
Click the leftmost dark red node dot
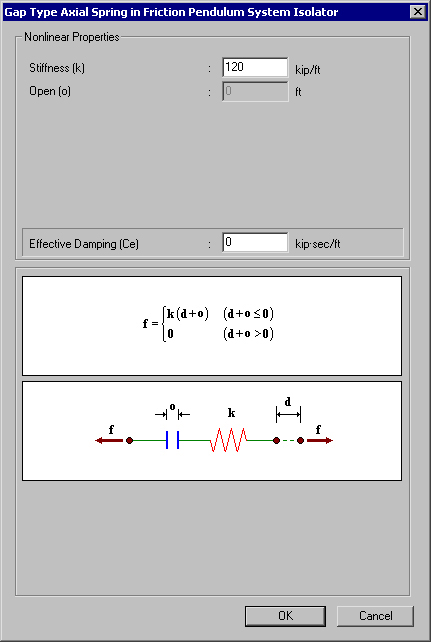coord(129,440)
